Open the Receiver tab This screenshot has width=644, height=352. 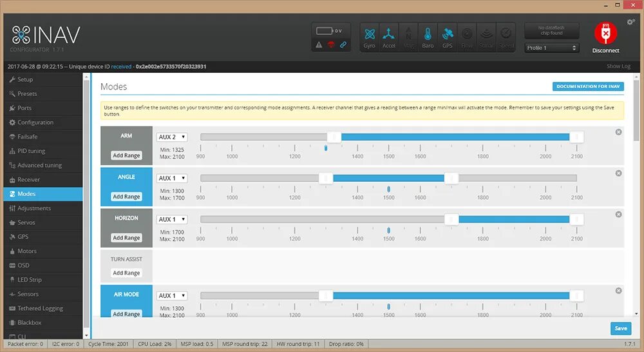[x=43, y=179]
